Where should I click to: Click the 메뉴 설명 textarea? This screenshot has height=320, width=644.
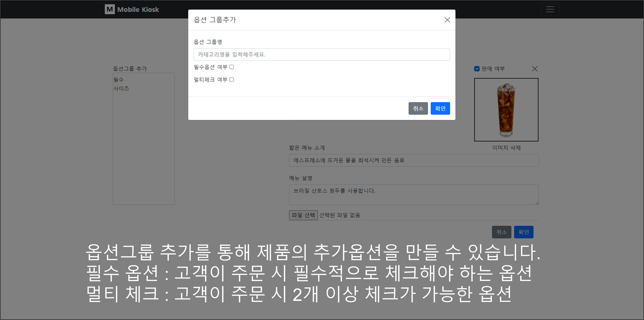click(414, 195)
